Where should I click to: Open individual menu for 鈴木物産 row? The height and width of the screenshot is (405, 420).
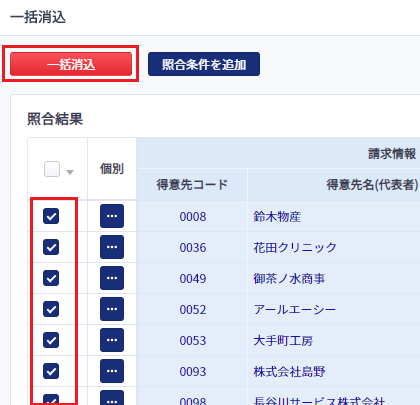pyautogui.click(x=112, y=216)
